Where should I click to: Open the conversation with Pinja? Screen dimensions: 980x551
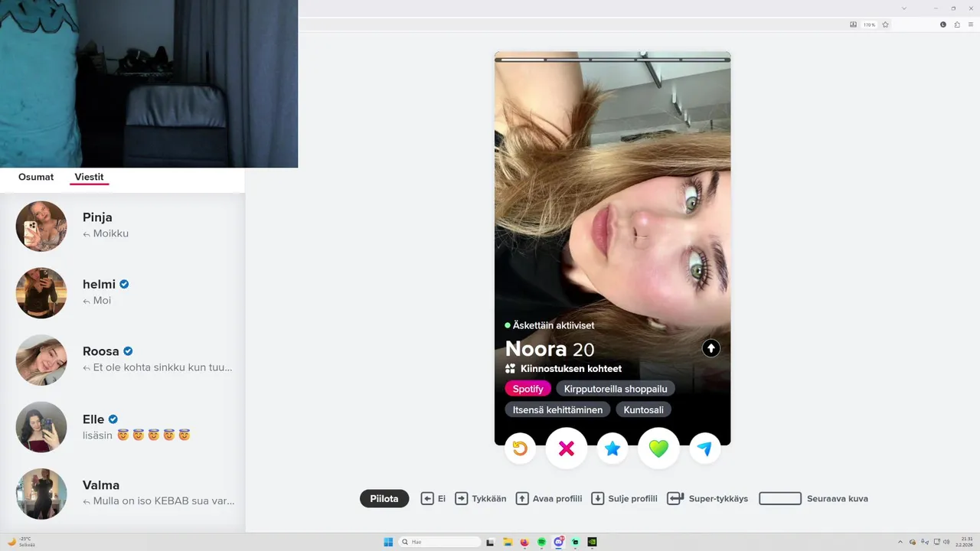pyautogui.click(x=122, y=226)
